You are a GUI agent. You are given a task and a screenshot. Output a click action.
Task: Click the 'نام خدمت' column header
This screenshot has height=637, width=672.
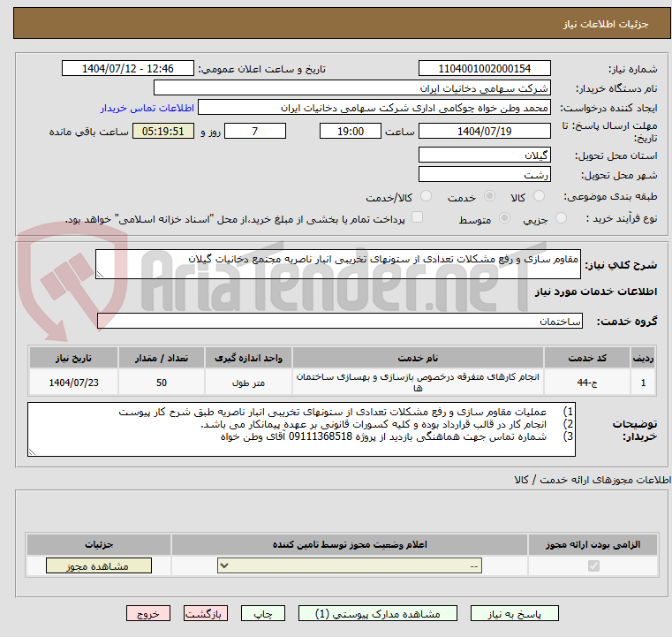418,358
